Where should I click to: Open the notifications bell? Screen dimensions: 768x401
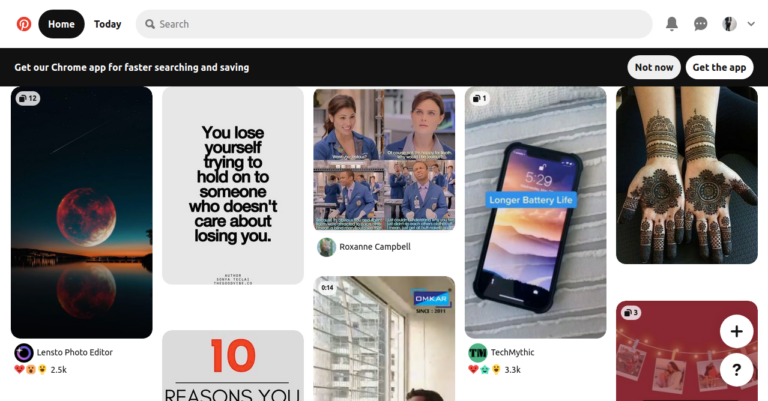(672, 24)
